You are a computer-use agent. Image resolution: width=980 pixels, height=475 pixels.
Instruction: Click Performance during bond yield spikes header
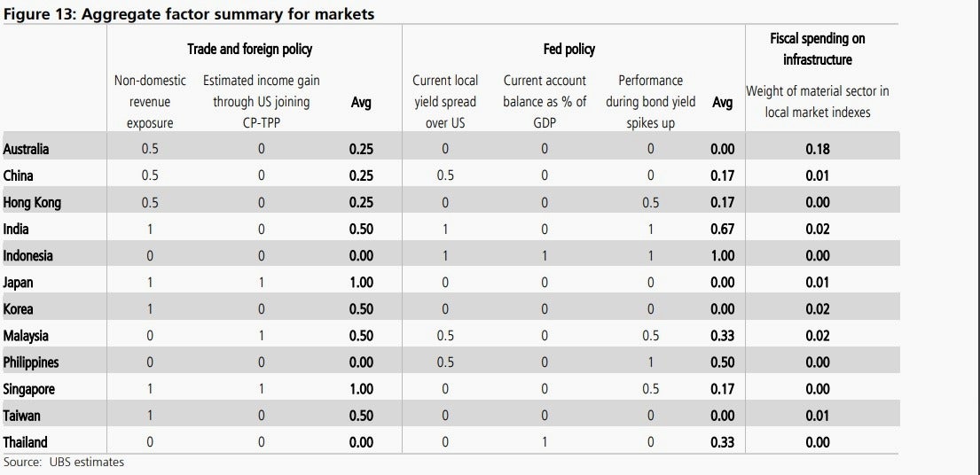(x=651, y=102)
